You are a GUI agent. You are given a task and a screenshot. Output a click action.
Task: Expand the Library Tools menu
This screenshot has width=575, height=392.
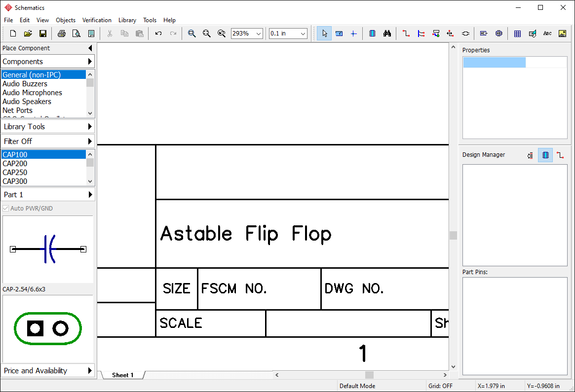coord(48,127)
